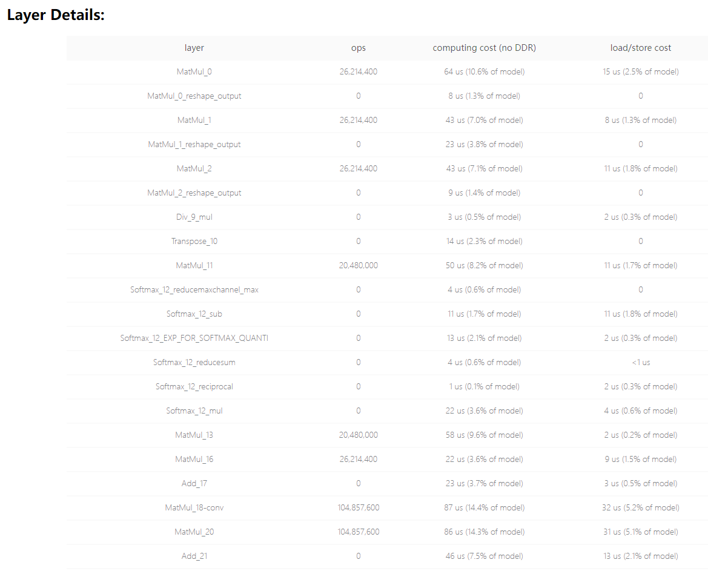Click the Div_9_mul layer name
Screen dimensions: 728x574
194,217
